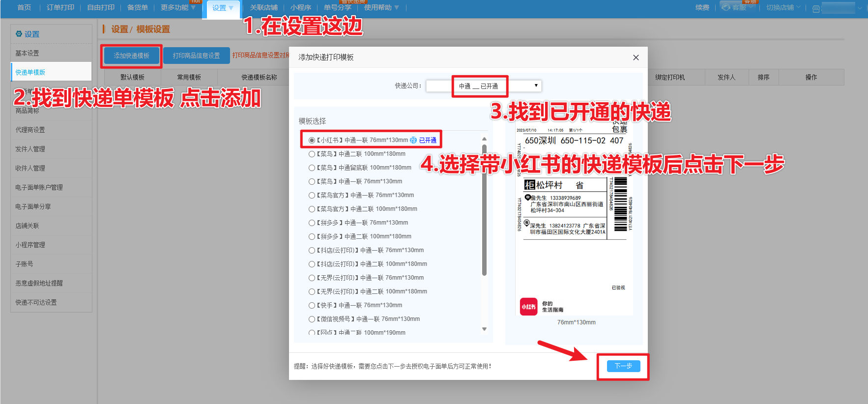Select 【菜鸟】中通一联 76mm*130mm template

pos(312,181)
